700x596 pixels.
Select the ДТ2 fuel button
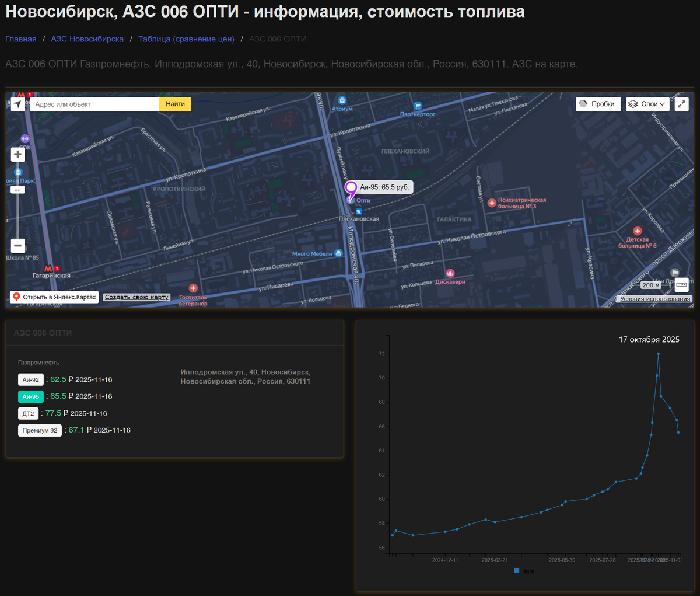(29, 413)
